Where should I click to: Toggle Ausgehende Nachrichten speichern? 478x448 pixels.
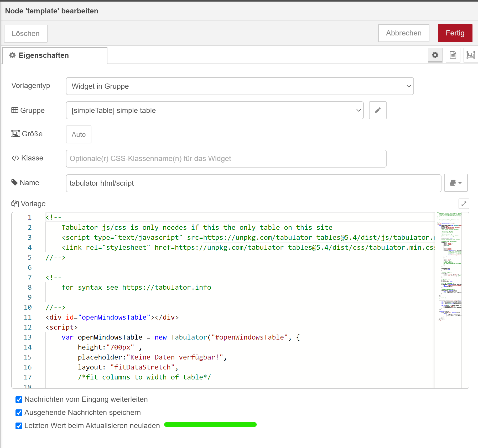coord(19,413)
